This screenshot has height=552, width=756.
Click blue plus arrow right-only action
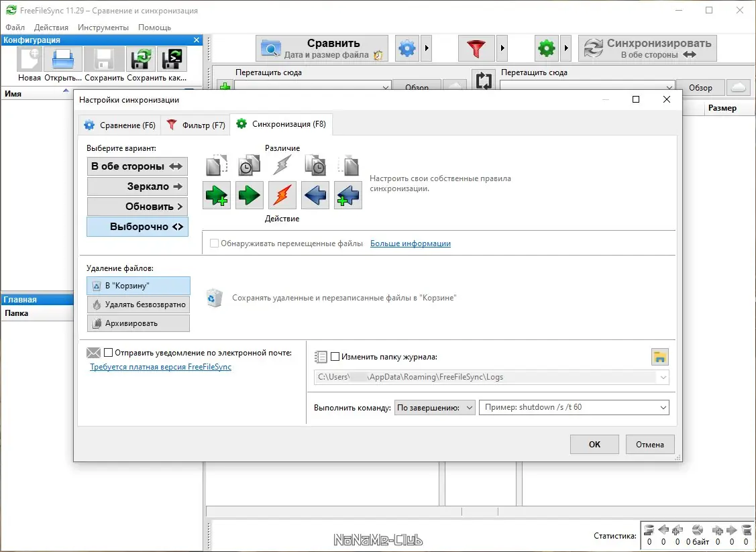348,195
